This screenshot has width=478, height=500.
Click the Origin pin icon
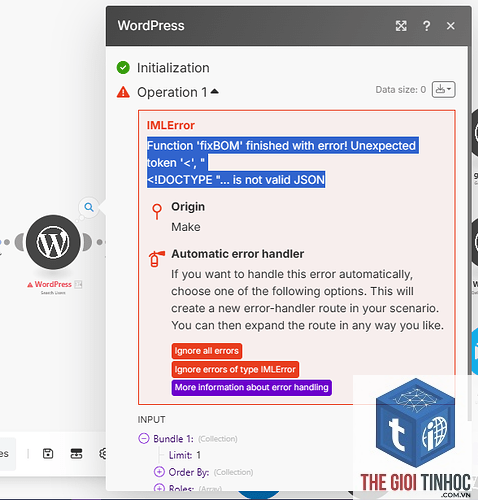tap(157, 212)
